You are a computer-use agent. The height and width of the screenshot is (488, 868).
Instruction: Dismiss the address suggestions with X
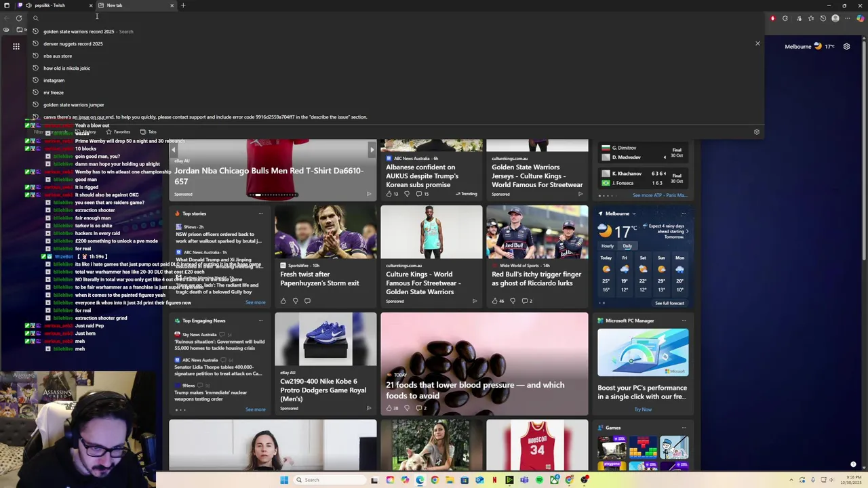coord(757,43)
